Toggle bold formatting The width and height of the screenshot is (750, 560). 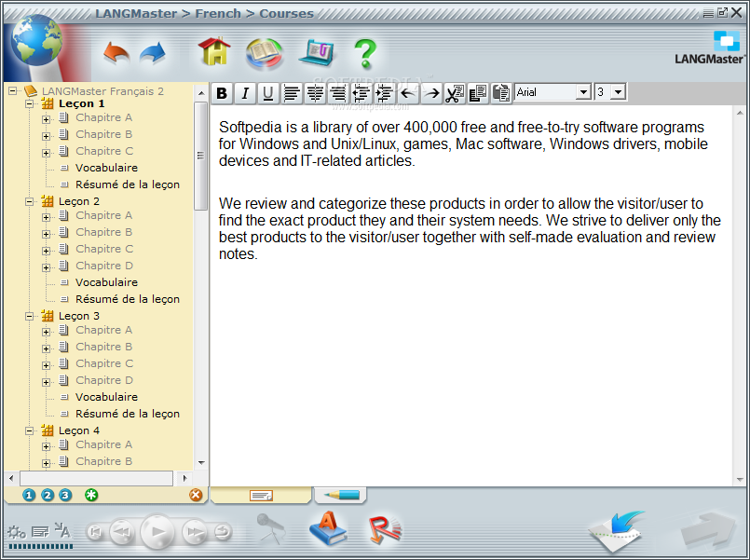pyautogui.click(x=222, y=93)
